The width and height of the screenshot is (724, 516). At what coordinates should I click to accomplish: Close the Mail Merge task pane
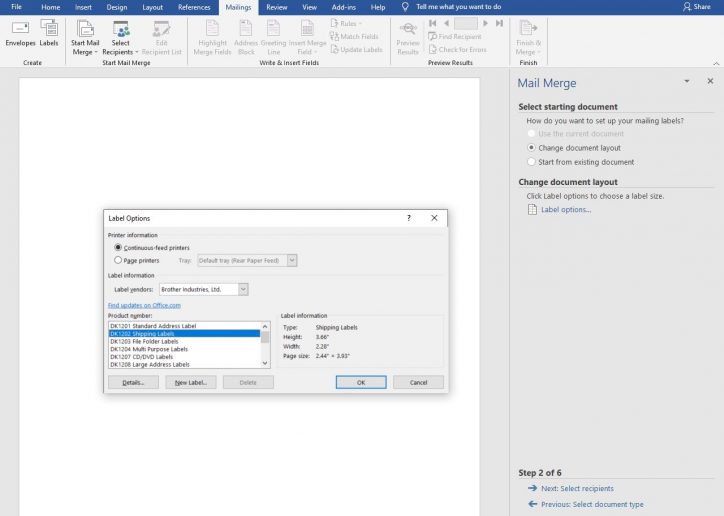click(x=711, y=81)
